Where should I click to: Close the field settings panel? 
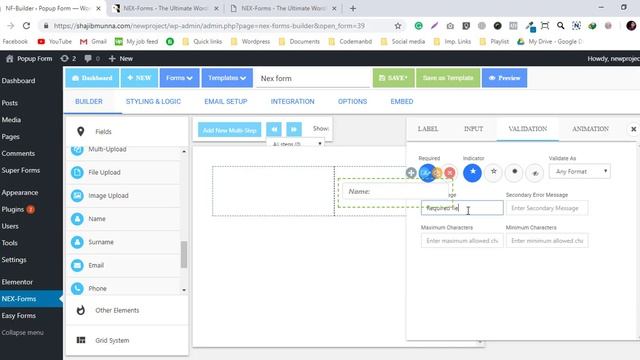click(x=633, y=129)
